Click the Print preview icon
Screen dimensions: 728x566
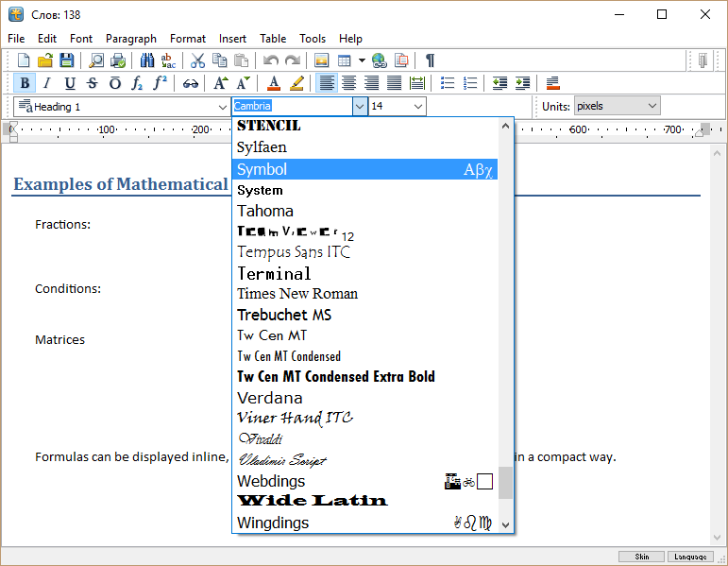95,60
